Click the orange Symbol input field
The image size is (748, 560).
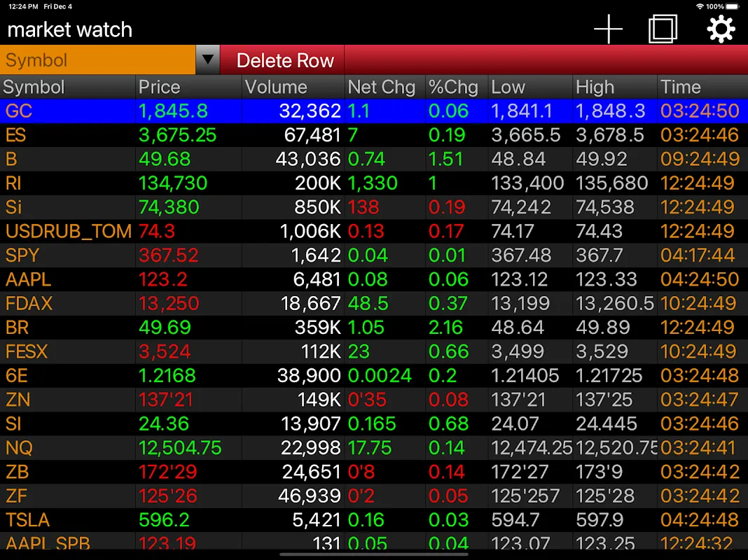pos(98,60)
